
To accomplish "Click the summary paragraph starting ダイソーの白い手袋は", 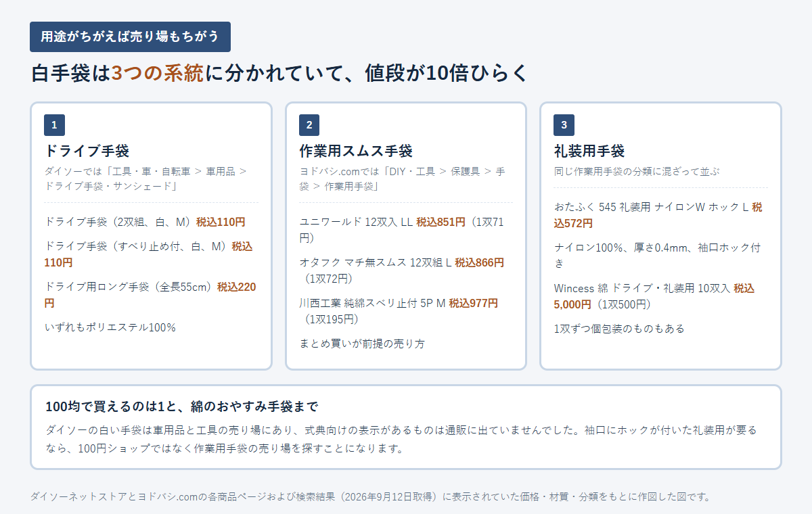I will click(401, 439).
